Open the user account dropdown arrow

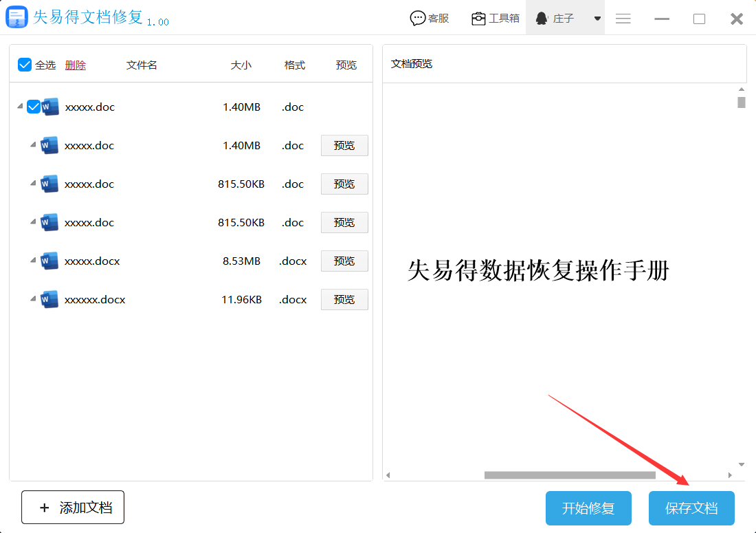pos(598,19)
